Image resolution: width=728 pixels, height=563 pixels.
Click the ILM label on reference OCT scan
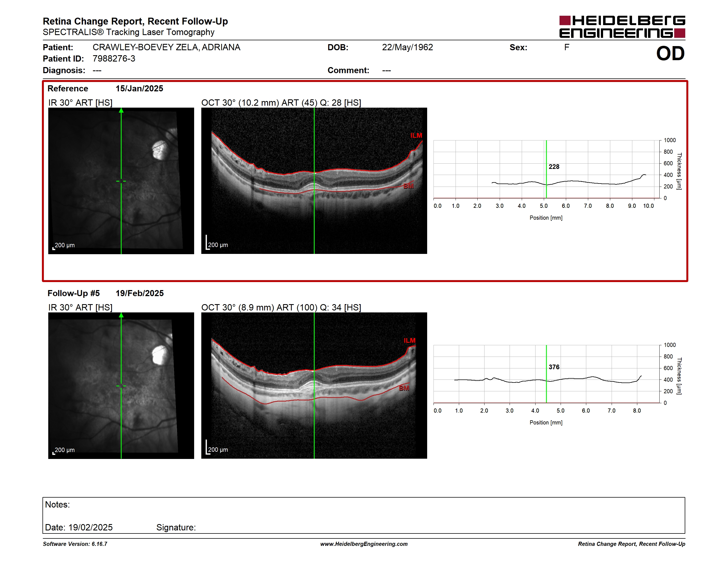coord(416,136)
